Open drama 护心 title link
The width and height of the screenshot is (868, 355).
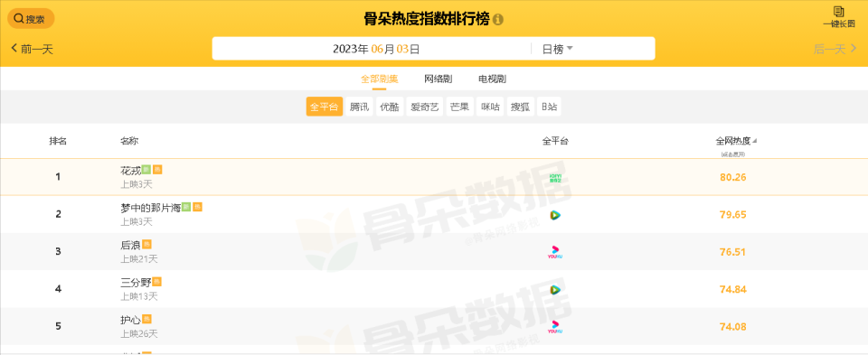click(130, 320)
